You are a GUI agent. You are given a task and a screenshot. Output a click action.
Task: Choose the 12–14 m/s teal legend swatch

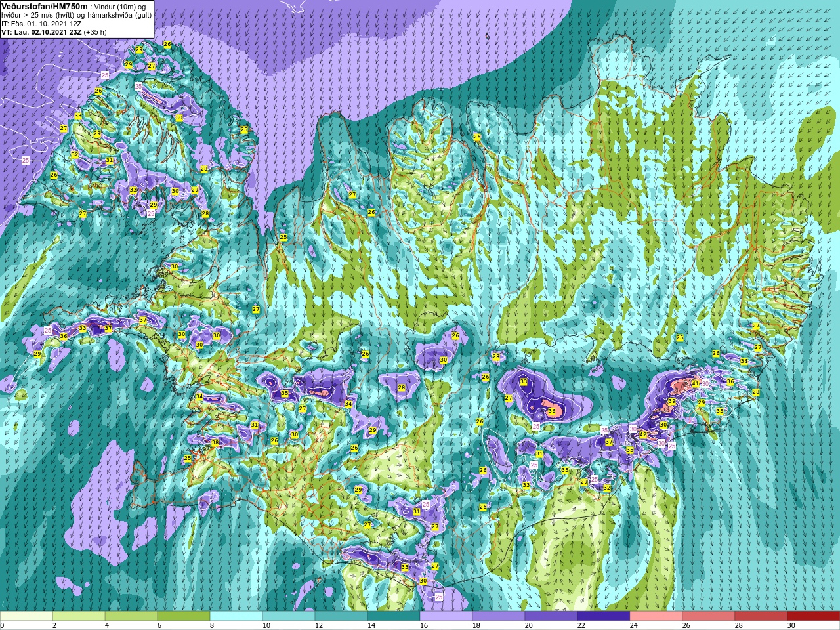tap(341, 616)
